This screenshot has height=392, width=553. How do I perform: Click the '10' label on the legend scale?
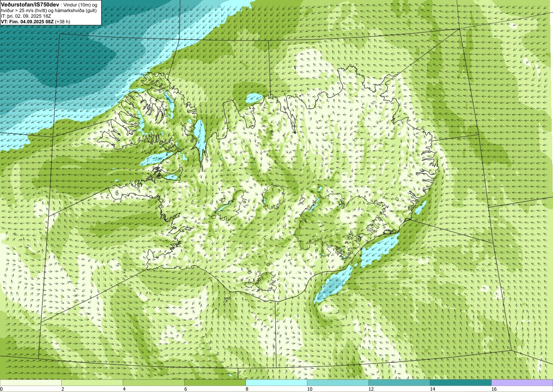(x=310, y=389)
